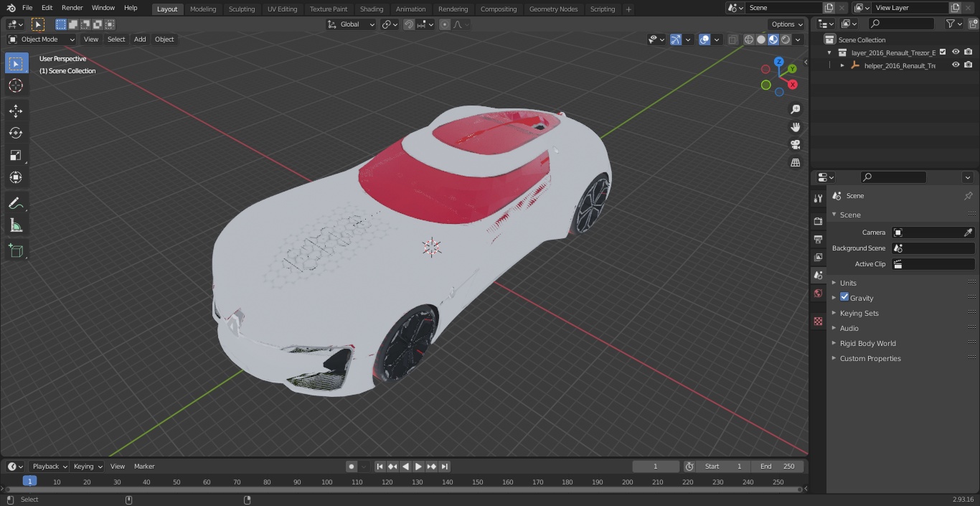Open the Output properties tab
This screenshot has width=980, height=506.
[x=818, y=239]
